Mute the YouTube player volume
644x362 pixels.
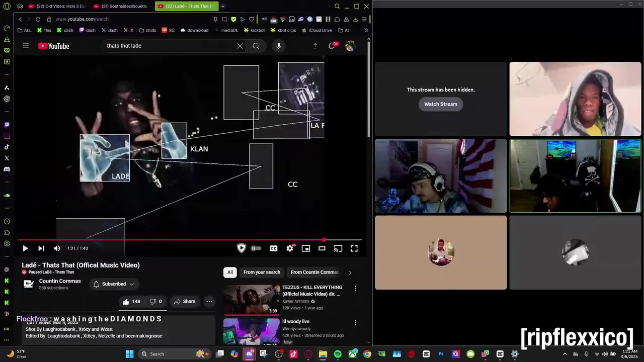pos(57,248)
